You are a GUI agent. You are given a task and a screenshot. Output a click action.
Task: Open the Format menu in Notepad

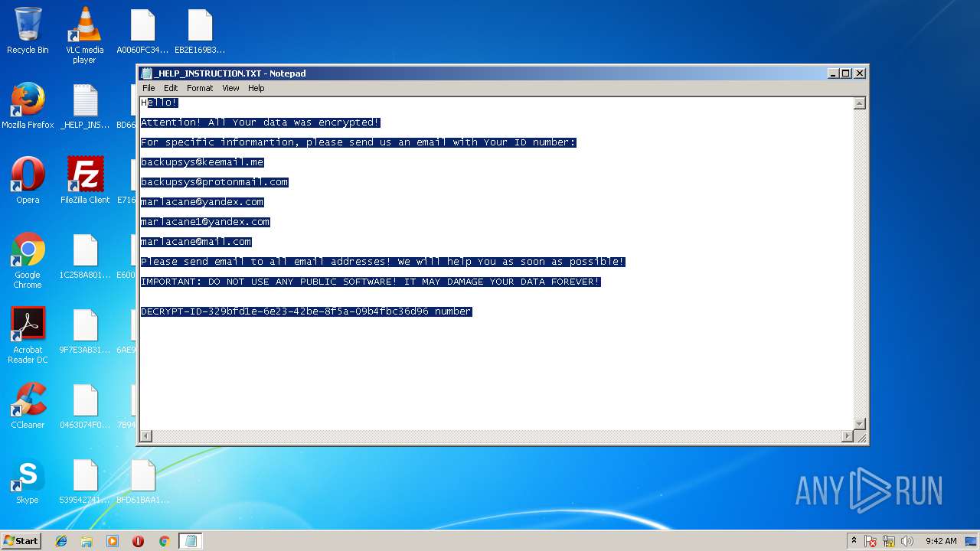point(200,88)
